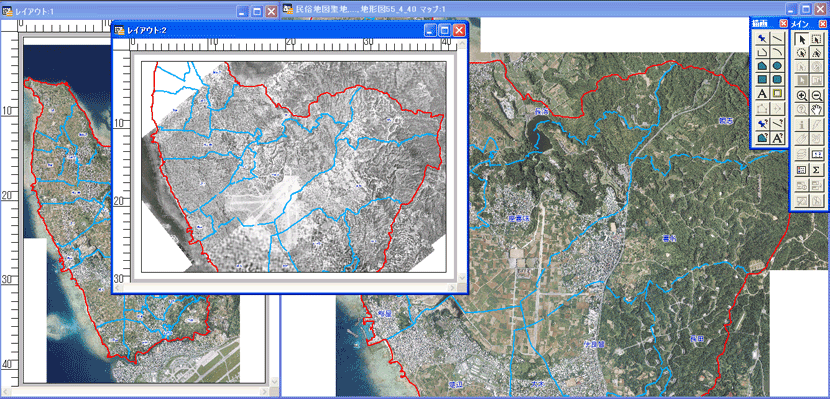This screenshot has width=830, height=399.
Task: Select the Symbol pushpin tool in Drawing toolbar
Action: (x=762, y=38)
